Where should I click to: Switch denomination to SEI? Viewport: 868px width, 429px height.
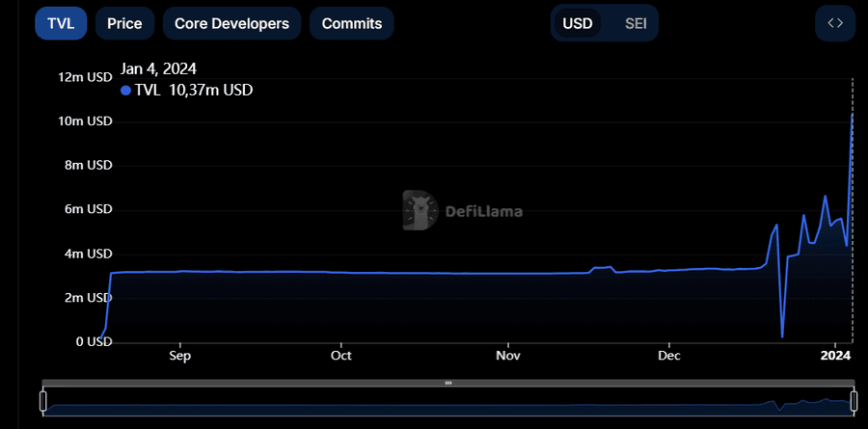tap(636, 23)
